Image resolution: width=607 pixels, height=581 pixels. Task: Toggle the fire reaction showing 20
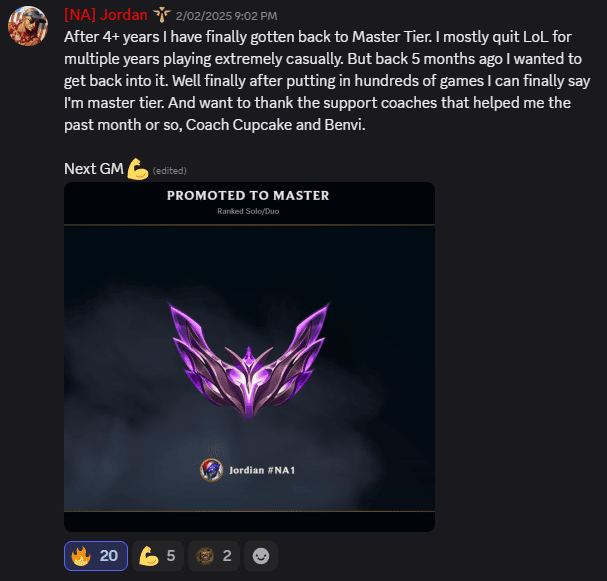click(x=96, y=556)
